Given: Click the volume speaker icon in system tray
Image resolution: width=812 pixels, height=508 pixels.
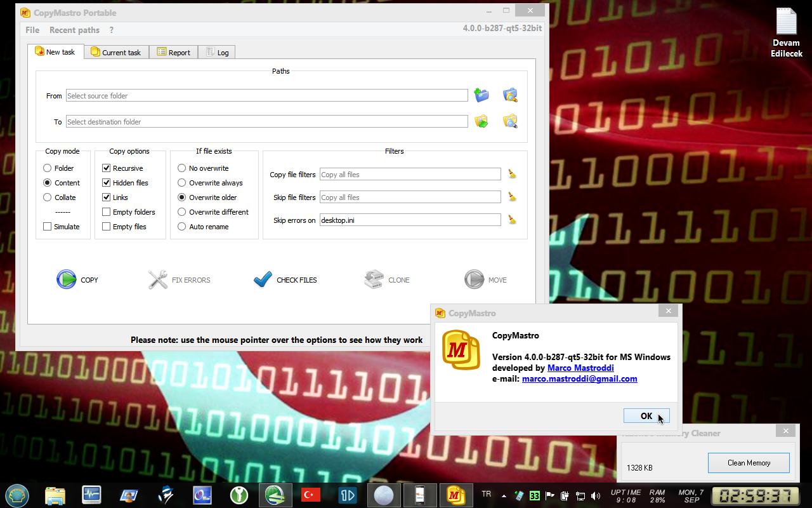Looking at the screenshot, I should pyautogui.click(x=595, y=495).
